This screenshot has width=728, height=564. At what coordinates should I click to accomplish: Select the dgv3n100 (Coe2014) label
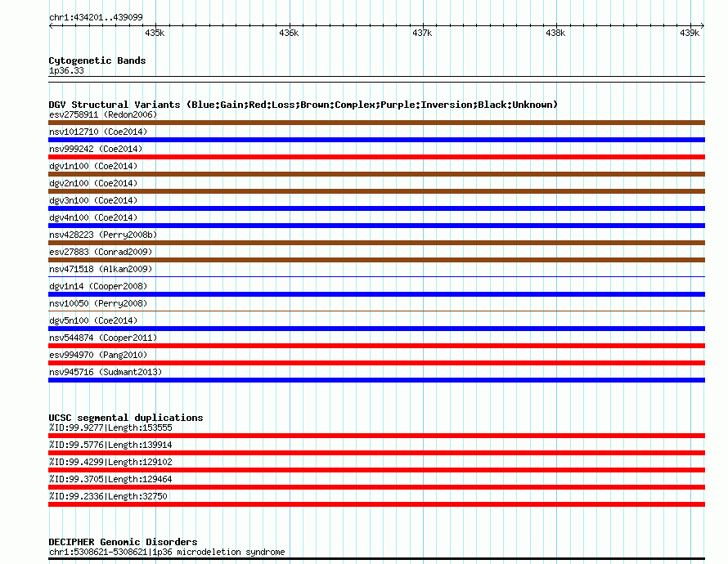[x=93, y=200]
